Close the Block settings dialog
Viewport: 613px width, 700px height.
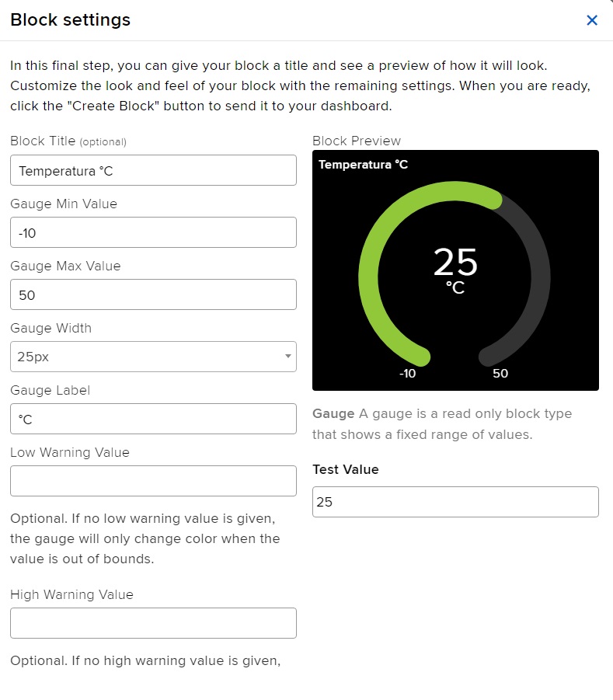592,20
